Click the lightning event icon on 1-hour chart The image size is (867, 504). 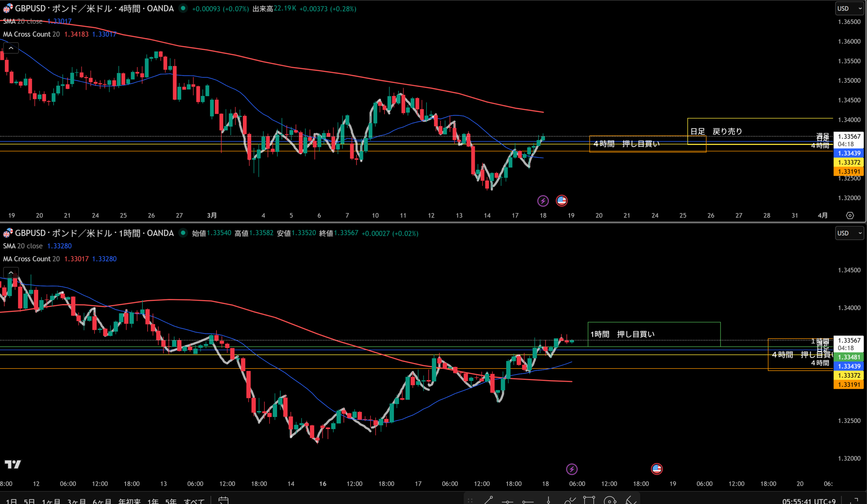[571, 469]
